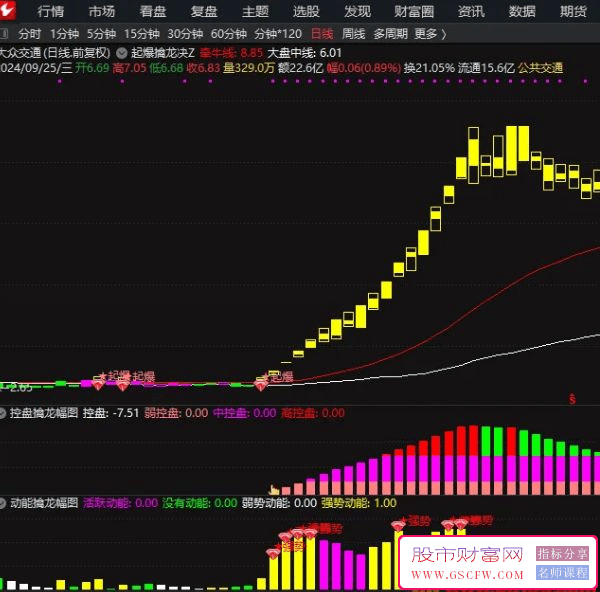Open the 财富圈 menu

[x=414, y=11]
